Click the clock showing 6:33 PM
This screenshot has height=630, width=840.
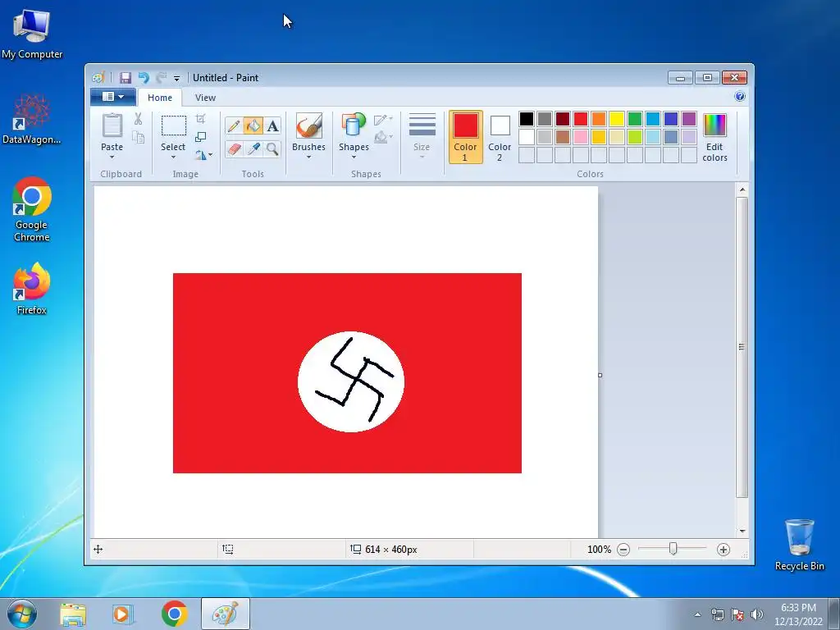798,608
